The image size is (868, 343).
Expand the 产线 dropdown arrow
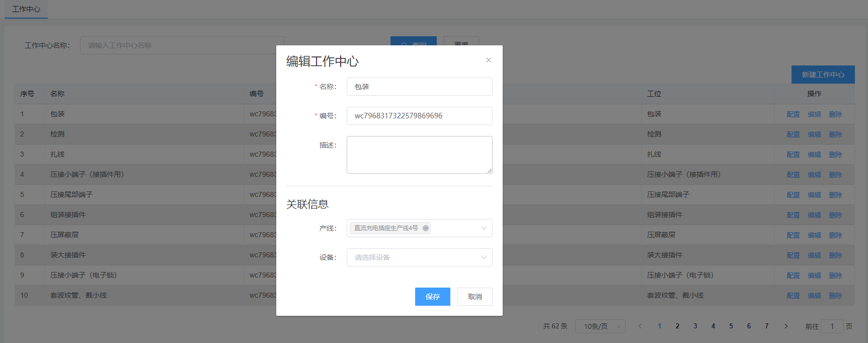point(484,228)
